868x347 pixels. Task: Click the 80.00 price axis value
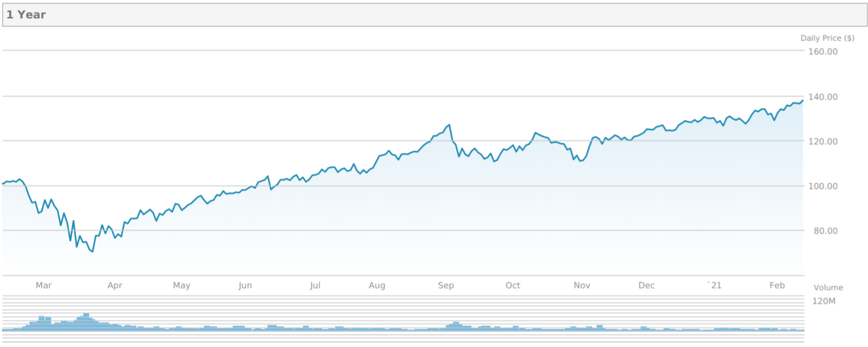(827, 231)
